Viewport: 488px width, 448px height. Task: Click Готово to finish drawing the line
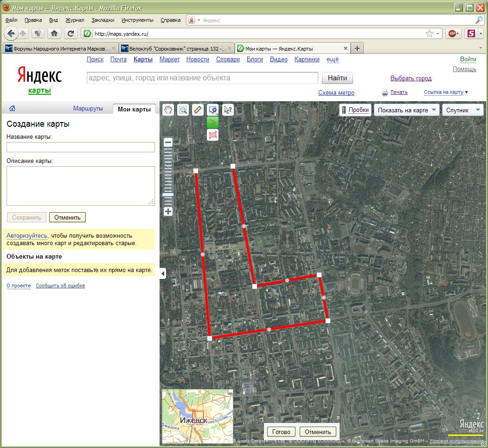click(281, 432)
